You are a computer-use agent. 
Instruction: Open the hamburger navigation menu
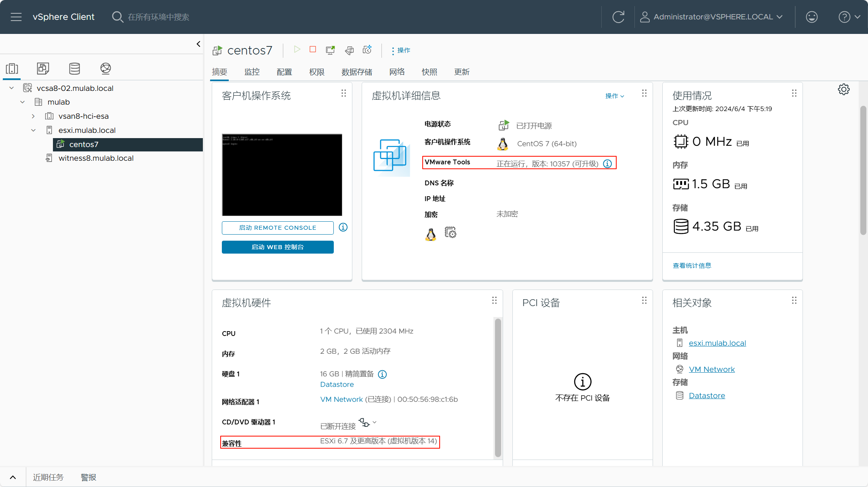pos(16,17)
